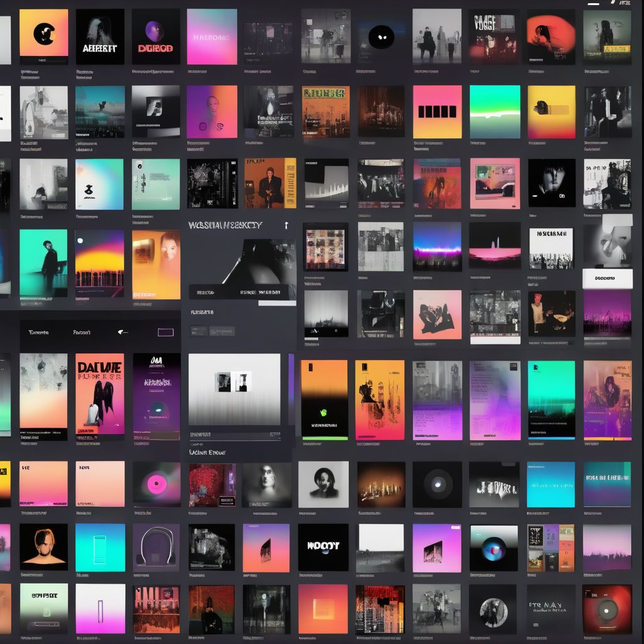Open the white preview image with two small photos
Screen dimensions: 644x644
tap(235, 389)
